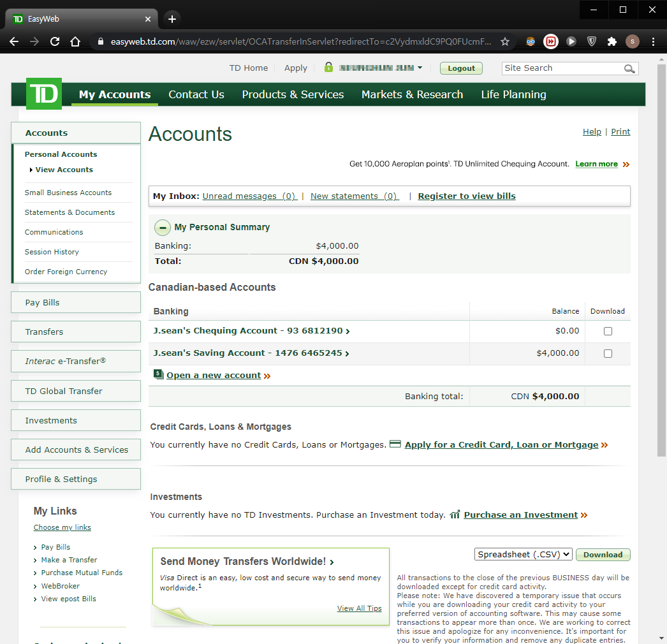Click Register to view bills link
This screenshot has width=667, height=644.
[x=467, y=196]
